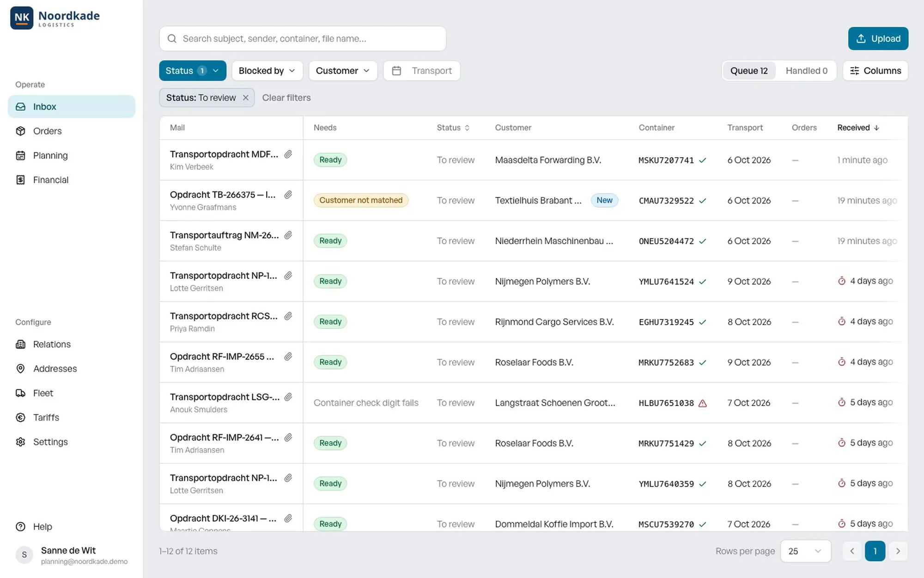
Task: Click container number MSKU7207741
Action: 666,160
